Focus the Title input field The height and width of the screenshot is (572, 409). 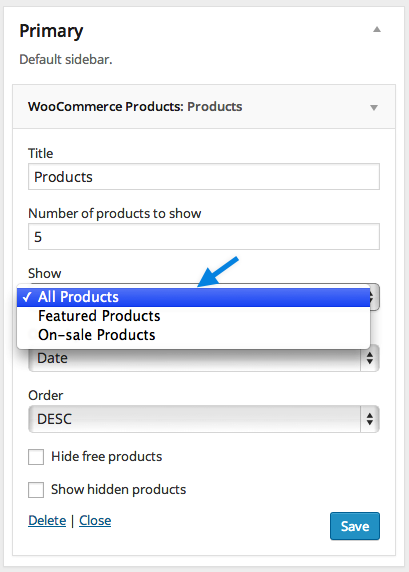204,177
